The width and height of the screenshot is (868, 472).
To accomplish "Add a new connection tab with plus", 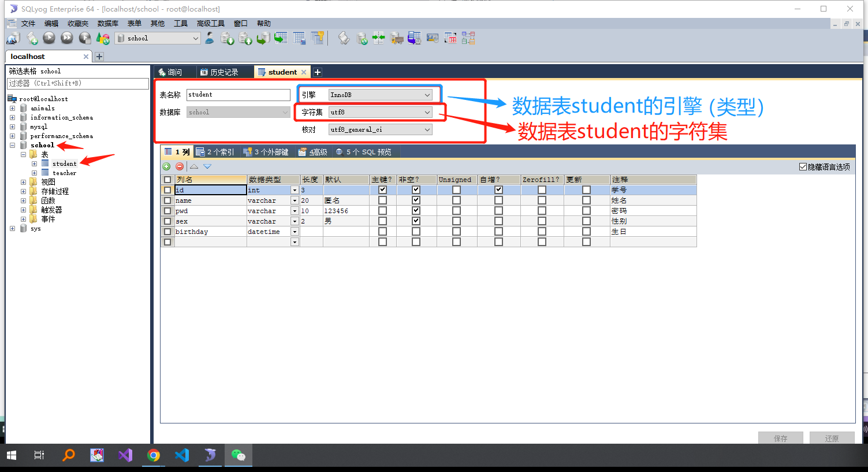I will tap(99, 57).
